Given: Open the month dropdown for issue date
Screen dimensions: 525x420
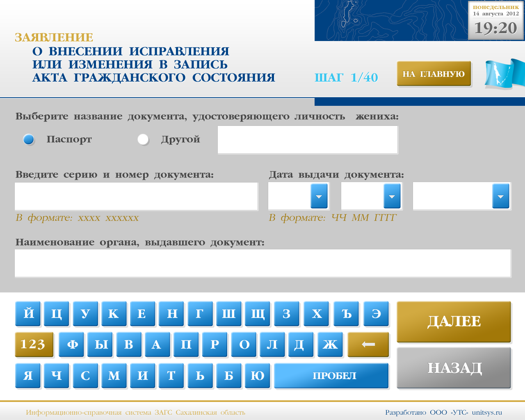Looking at the screenshot, I should point(393,196).
